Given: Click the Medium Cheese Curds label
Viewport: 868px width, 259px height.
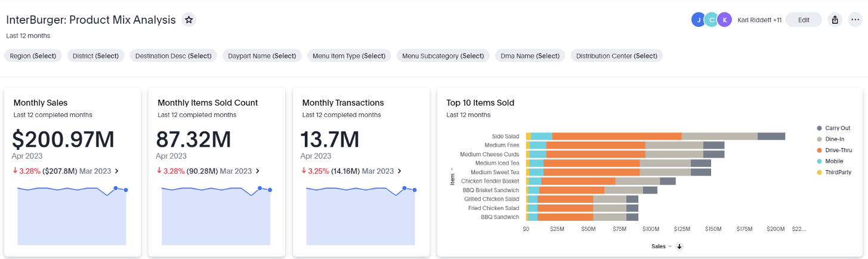Looking at the screenshot, I should tap(490, 154).
